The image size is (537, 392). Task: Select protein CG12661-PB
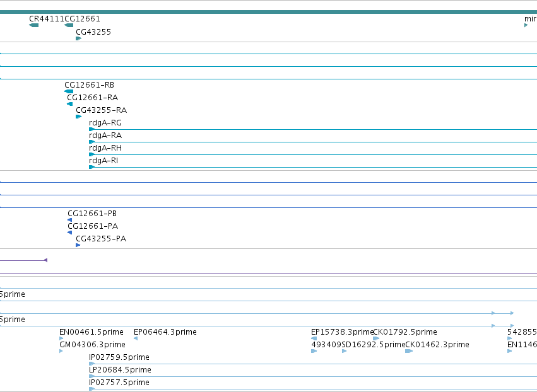[x=92, y=214]
